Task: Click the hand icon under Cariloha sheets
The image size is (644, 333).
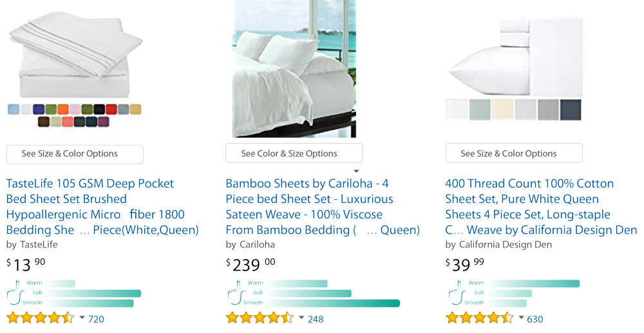Action: [234, 294]
